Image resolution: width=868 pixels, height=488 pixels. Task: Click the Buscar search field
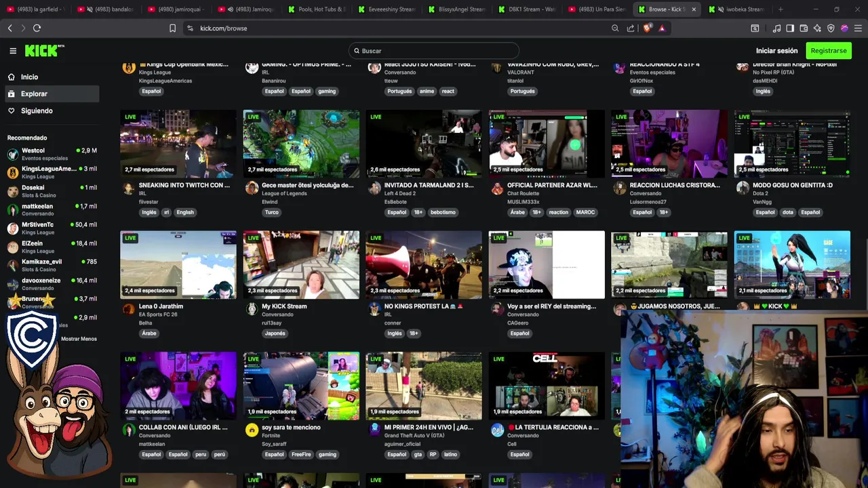point(434,51)
